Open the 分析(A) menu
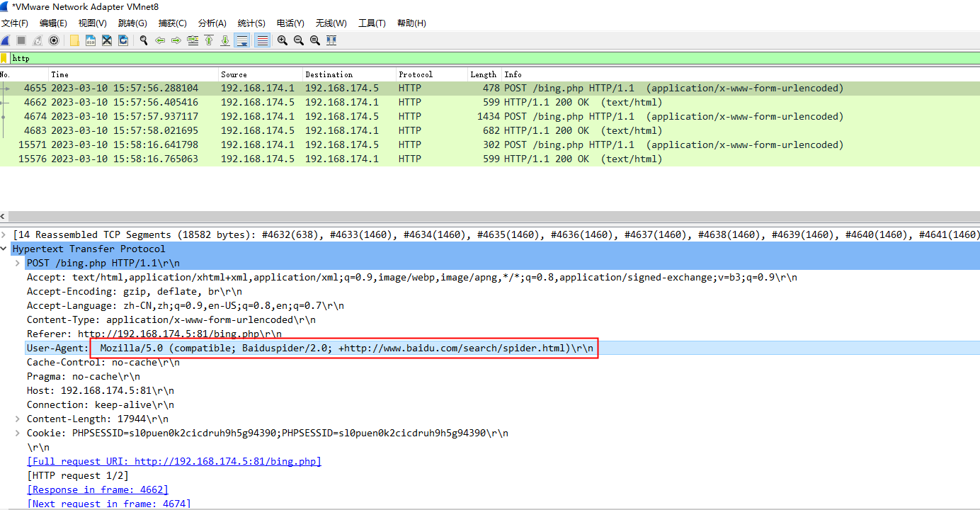This screenshot has height=510, width=980. (x=212, y=23)
